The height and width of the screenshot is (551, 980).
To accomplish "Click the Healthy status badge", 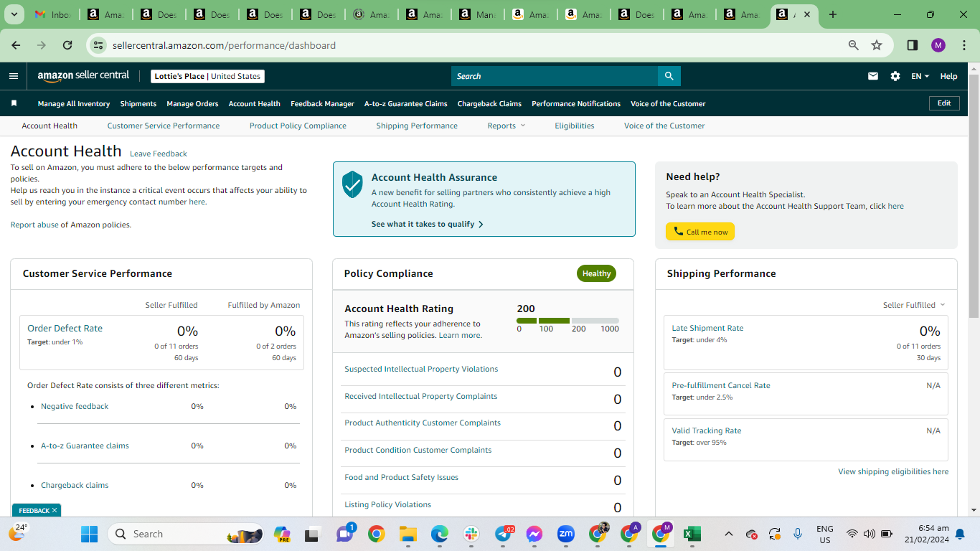I will tap(596, 273).
